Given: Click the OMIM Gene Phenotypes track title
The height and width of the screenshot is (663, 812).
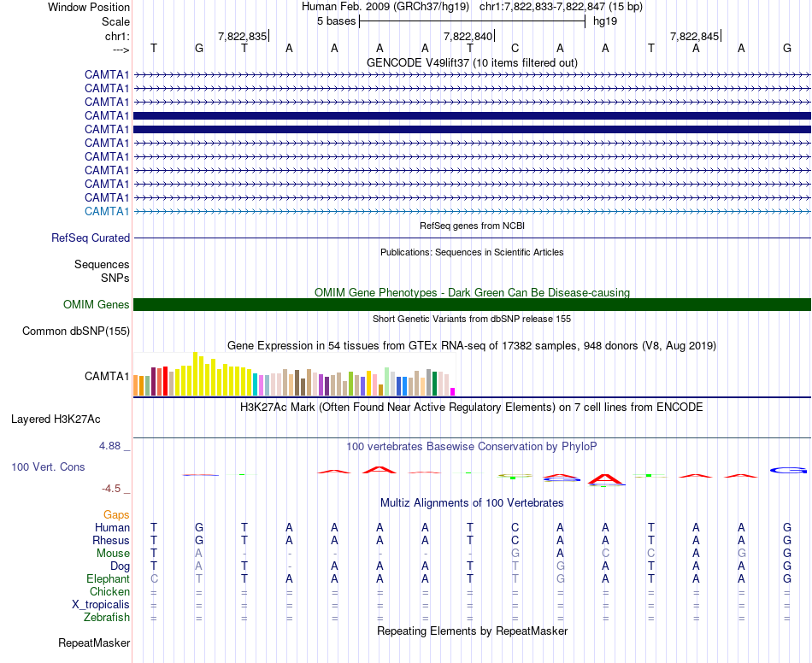Looking at the screenshot, I should [x=472, y=292].
